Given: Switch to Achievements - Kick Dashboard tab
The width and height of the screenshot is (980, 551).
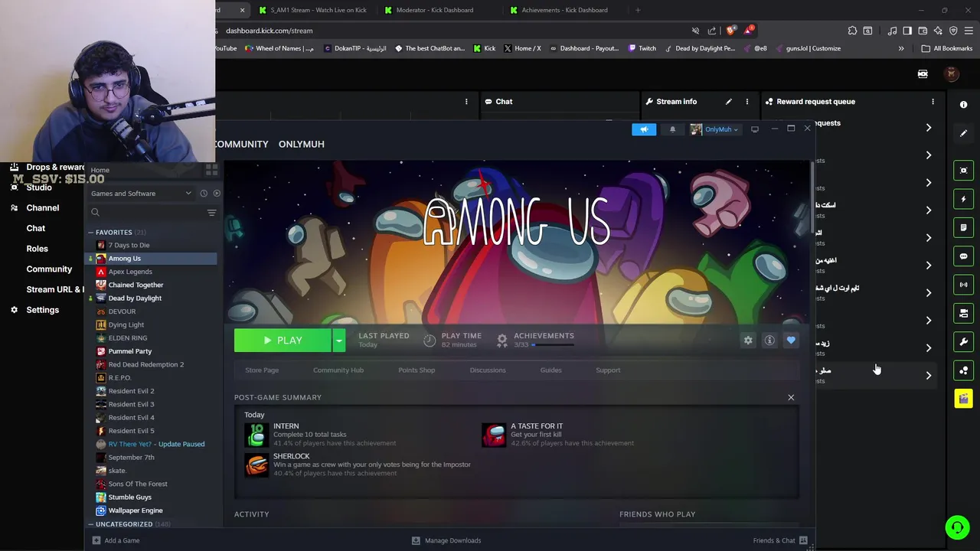Looking at the screenshot, I should pos(564,10).
